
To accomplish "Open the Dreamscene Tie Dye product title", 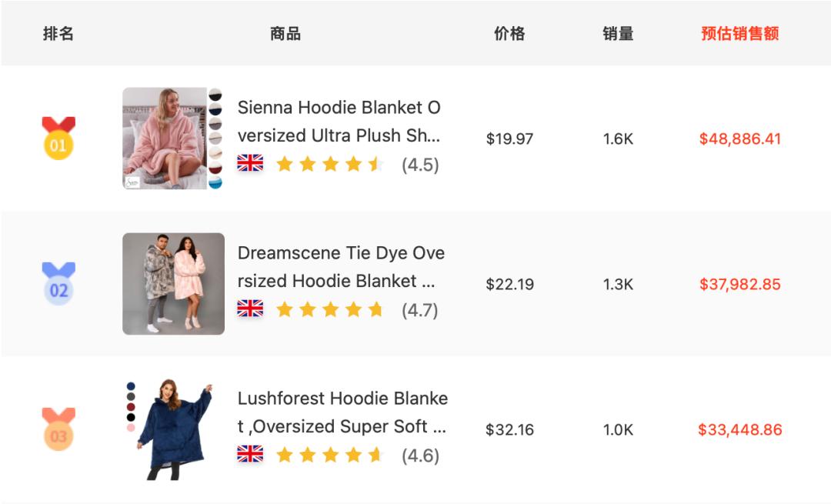I will pos(341,267).
